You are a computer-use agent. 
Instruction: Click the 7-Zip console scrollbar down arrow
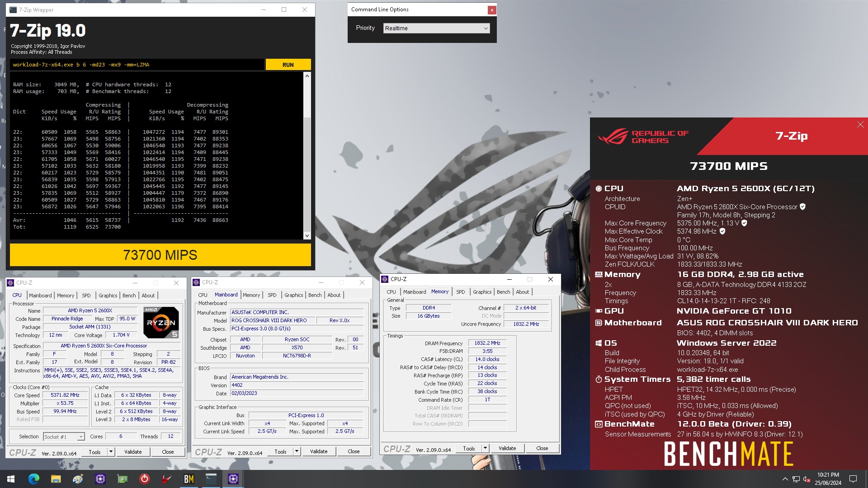tap(307, 235)
